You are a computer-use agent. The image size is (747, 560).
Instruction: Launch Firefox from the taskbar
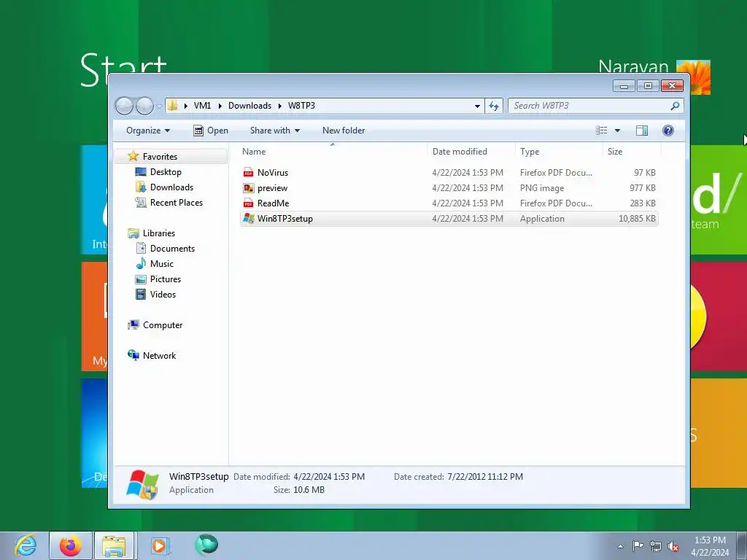(70, 545)
